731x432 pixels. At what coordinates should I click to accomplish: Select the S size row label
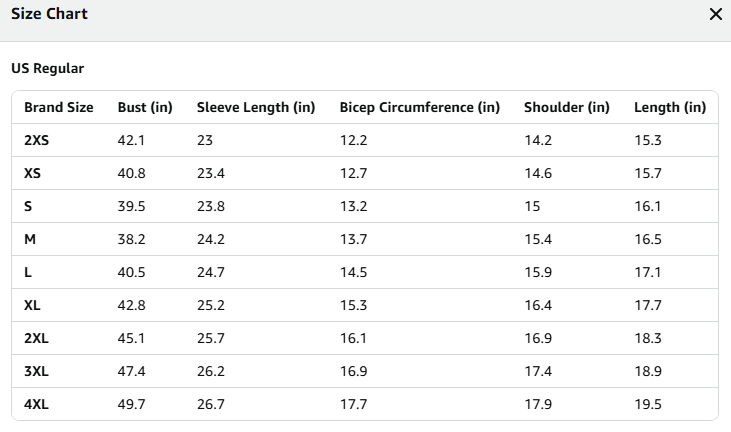coord(28,206)
